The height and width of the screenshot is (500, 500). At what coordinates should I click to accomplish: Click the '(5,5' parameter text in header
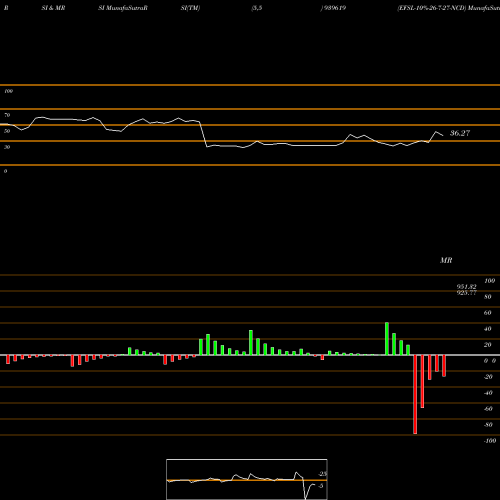(x=257, y=8)
